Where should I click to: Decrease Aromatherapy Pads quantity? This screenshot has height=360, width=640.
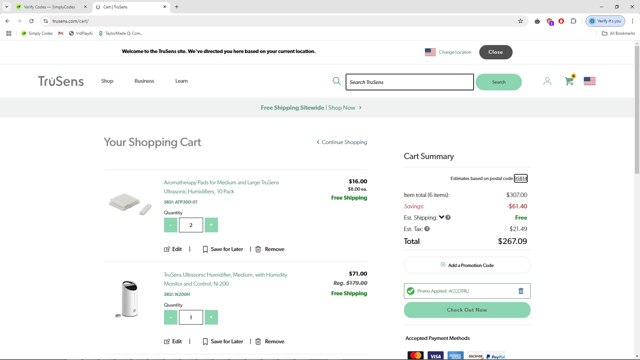click(x=170, y=225)
